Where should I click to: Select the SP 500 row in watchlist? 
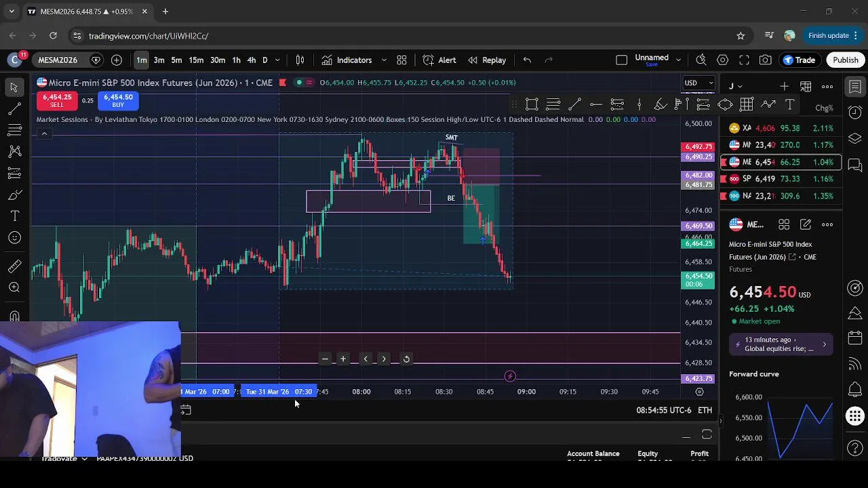tap(781, 179)
